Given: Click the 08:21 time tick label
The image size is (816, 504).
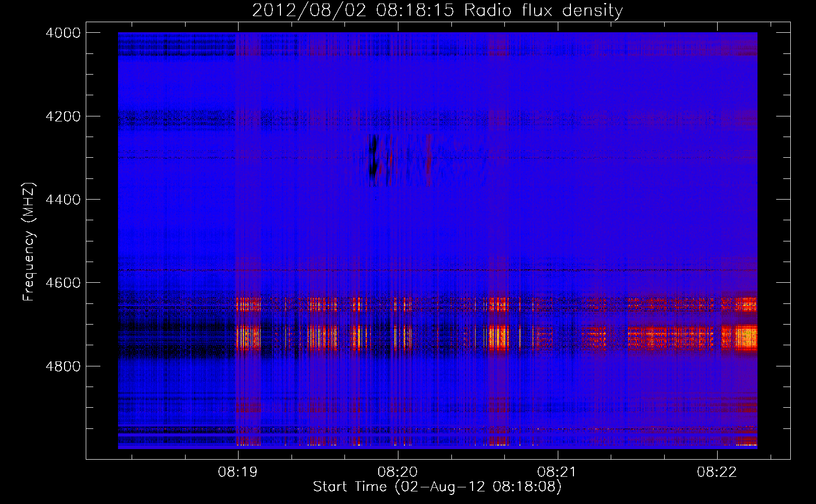Looking at the screenshot, I should pos(557,472).
